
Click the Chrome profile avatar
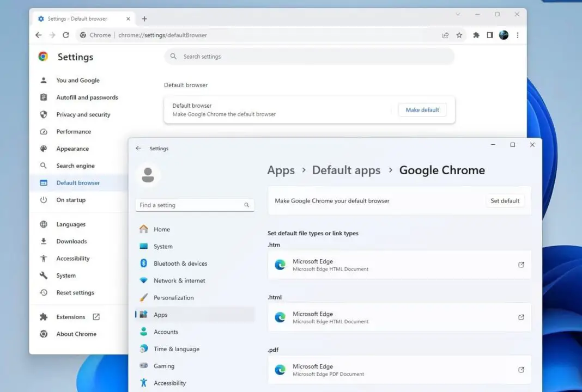point(503,35)
